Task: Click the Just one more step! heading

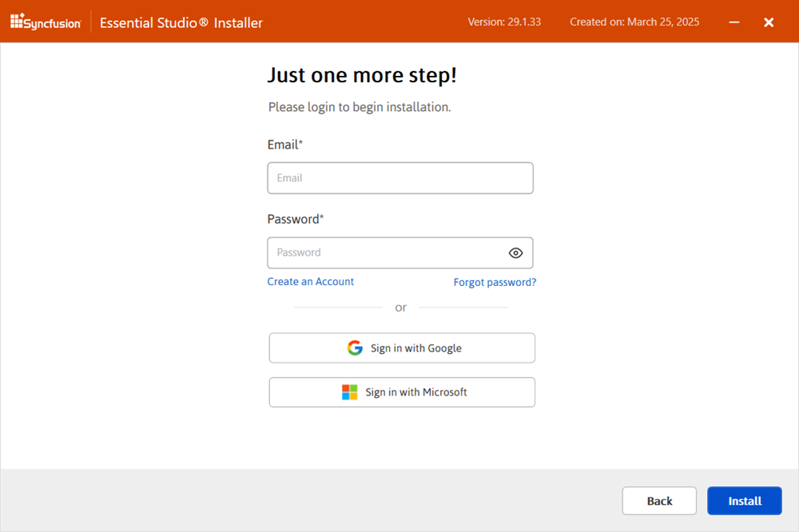Action: click(x=362, y=75)
